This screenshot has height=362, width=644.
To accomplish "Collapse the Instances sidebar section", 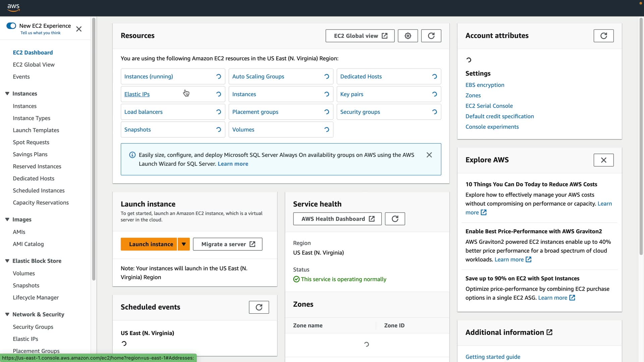I will click(x=7, y=94).
